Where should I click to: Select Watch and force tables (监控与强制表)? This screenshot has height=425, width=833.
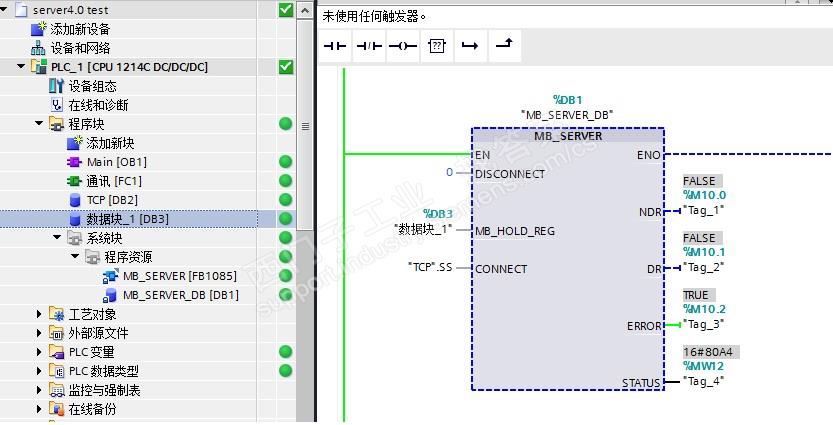coord(104,390)
